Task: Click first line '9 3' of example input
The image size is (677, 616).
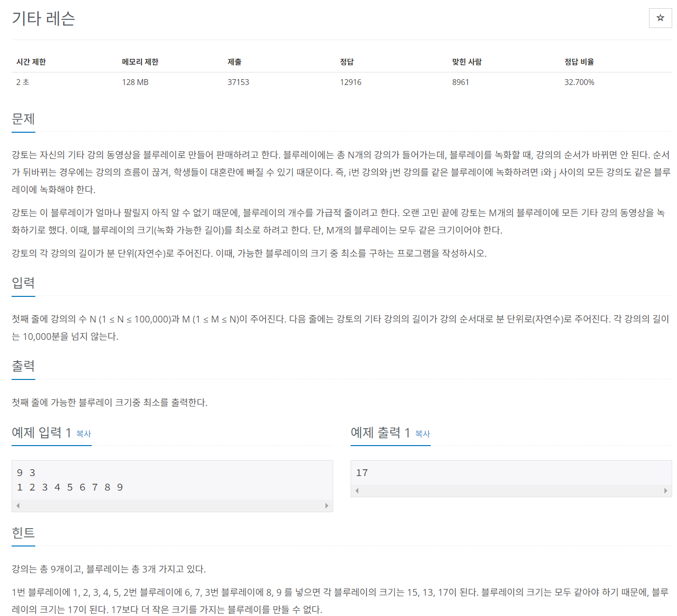Action: click(x=26, y=473)
